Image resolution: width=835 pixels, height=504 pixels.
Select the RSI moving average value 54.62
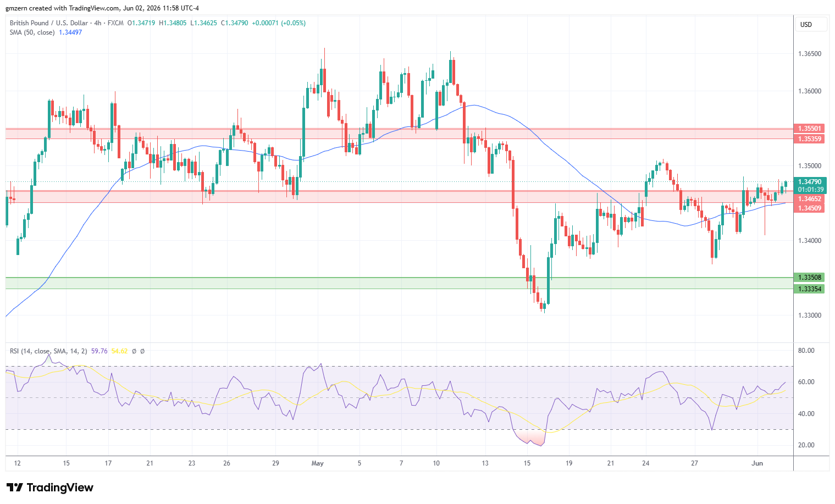[119, 351]
